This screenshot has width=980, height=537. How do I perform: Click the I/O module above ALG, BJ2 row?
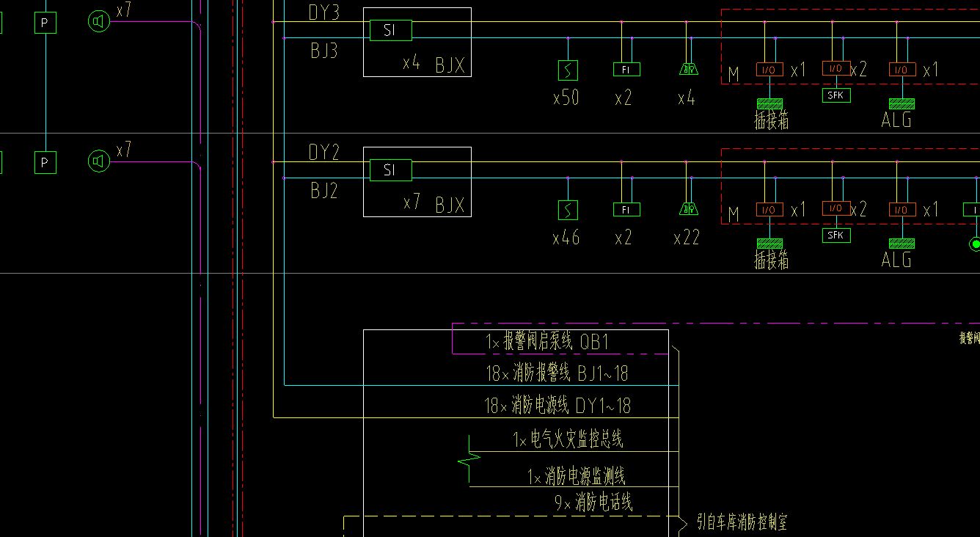pyautogui.click(x=902, y=210)
